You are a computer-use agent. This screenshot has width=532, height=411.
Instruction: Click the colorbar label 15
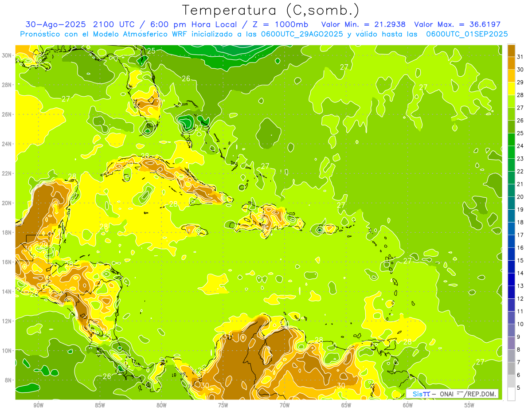[x=520, y=261]
